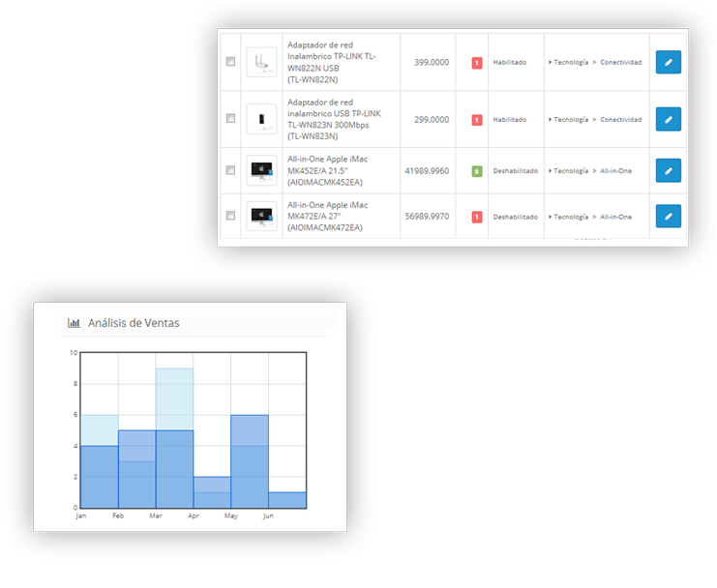Click Tecnología > Conectividad category in first row
The image size is (717, 588).
tap(597, 63)
